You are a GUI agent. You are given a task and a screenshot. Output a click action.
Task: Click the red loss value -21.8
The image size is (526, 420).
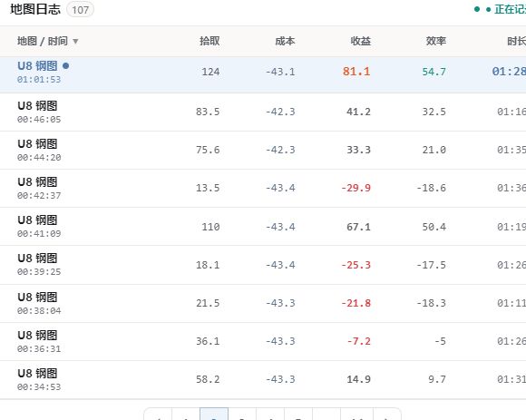point(356,303)
